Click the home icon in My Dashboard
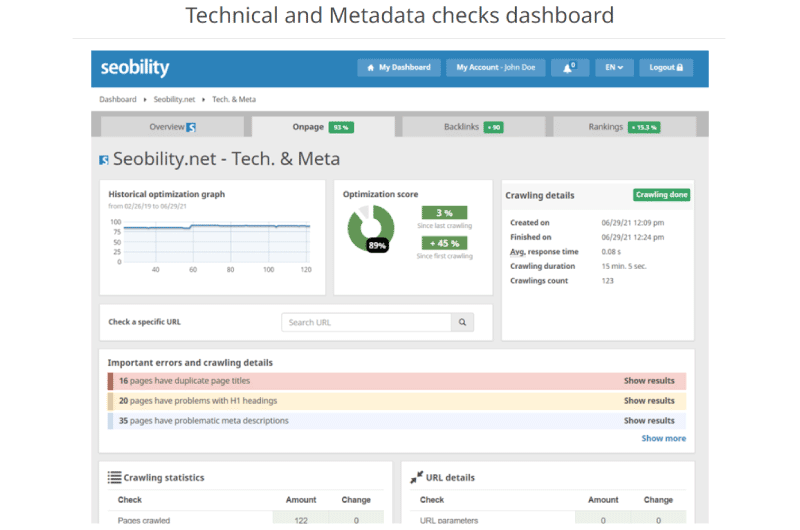800x530 pixels. 370,67
